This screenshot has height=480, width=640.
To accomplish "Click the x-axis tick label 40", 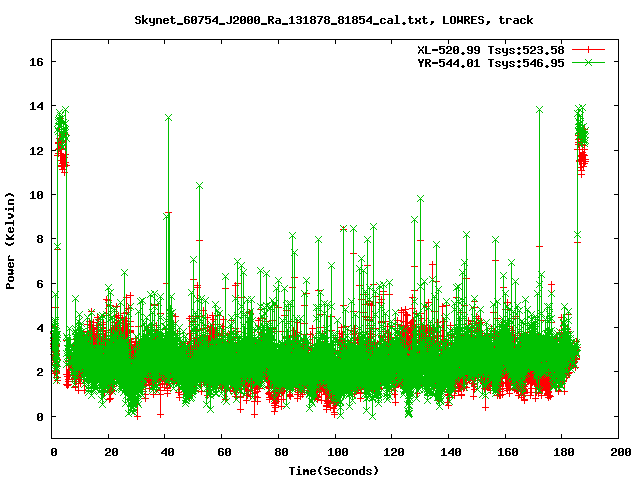I will tap(167, 452).
